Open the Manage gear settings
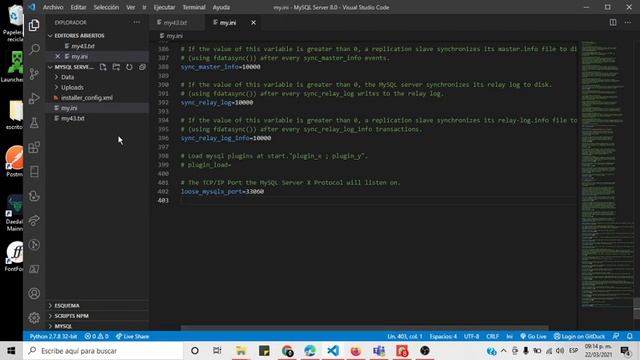The image size is (640, 360). (x=34, y=318)
